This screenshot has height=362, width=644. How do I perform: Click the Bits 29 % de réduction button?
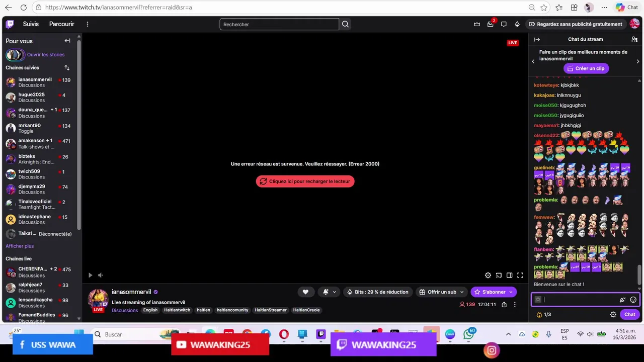pyautogui.click(x=377, y=292)
